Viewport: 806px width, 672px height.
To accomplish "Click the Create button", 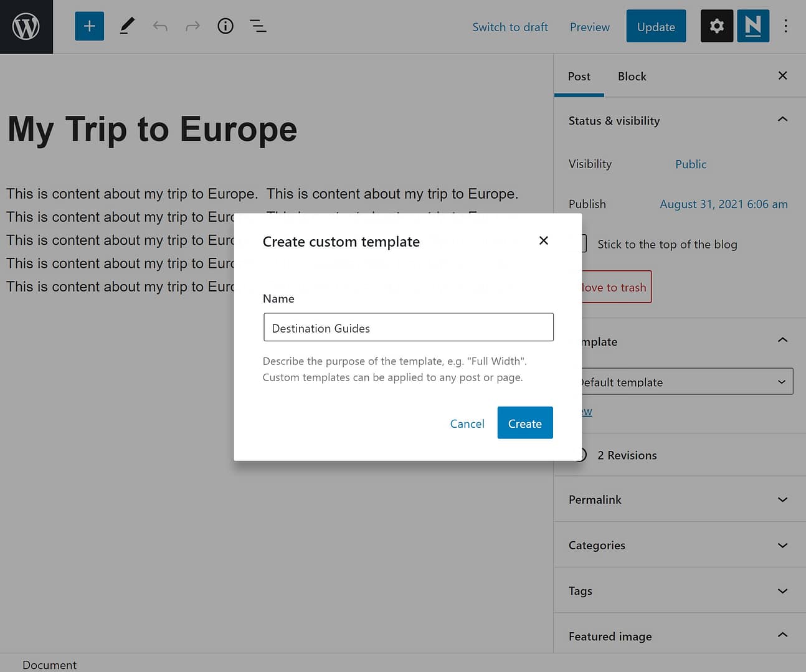I will (x=524, y=423).
